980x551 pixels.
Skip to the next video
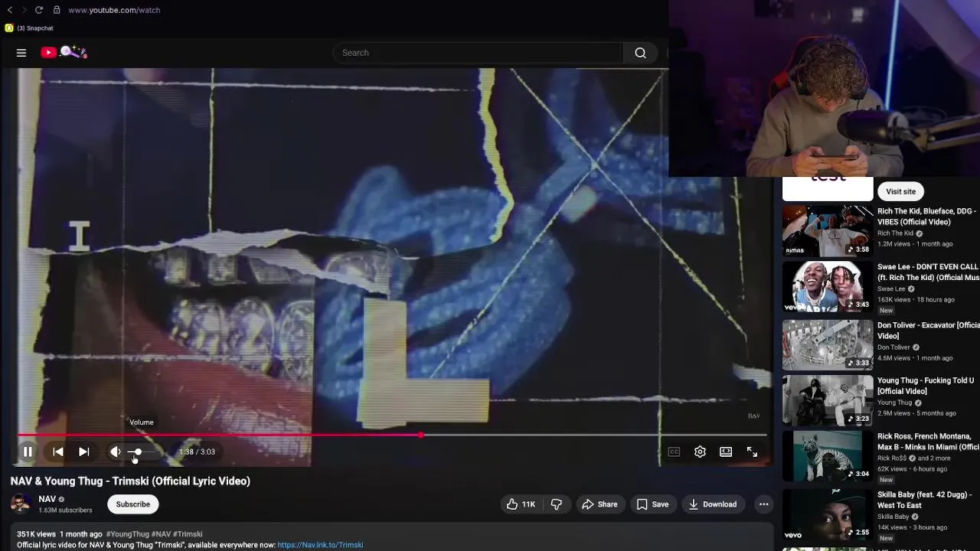point(84,452)
